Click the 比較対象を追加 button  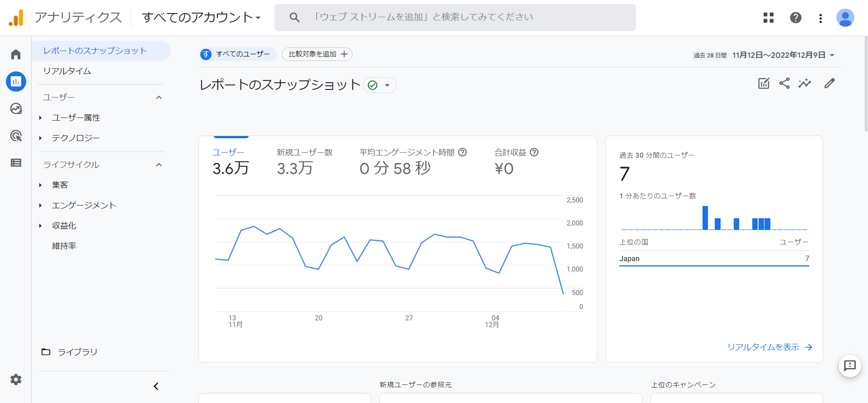pos(317,54)
